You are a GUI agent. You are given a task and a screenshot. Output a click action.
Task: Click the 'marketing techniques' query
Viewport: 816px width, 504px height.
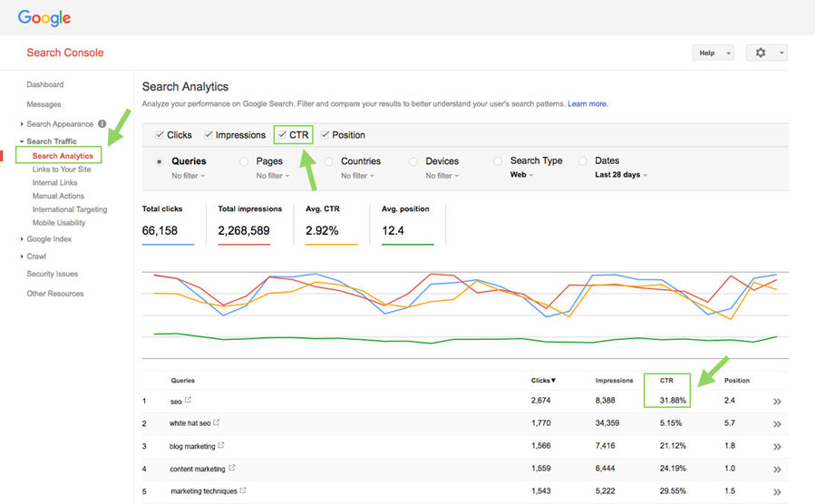pos(204,491)
